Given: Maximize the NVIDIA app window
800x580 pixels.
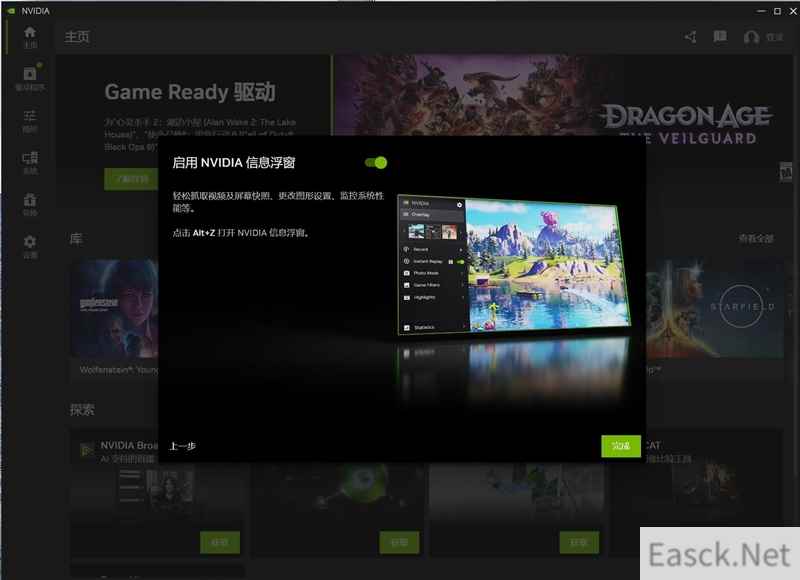Looking at the screenshot, I should pos(777,11).
